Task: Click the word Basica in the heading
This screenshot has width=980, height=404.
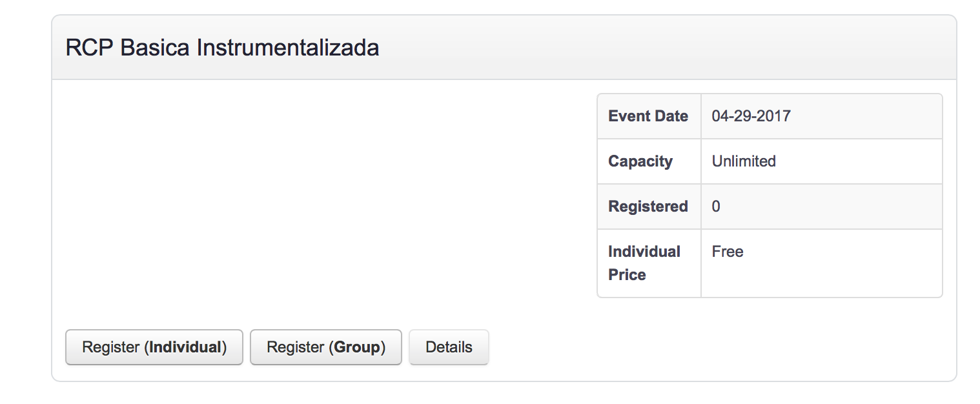Action: (x=155, y=48)
